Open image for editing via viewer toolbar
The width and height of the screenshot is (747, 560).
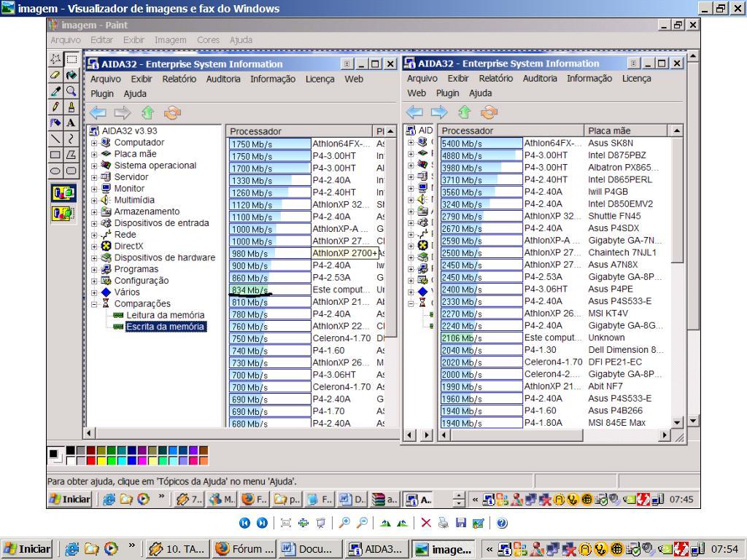pos(479,523)
